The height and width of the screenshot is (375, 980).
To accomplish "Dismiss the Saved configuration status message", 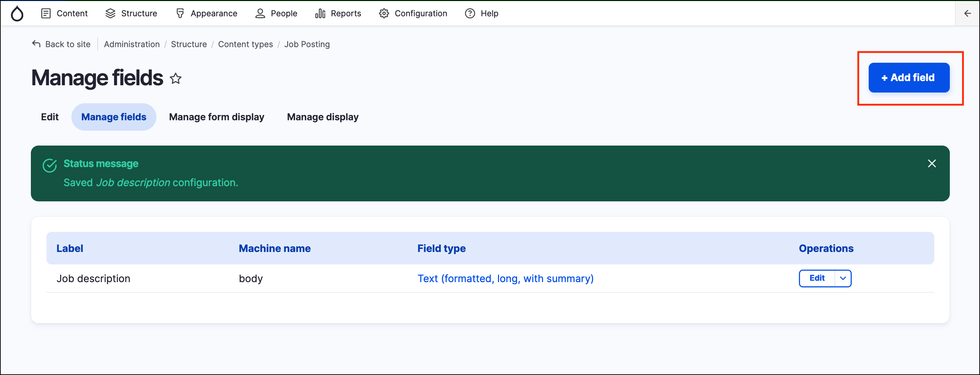I will (932, 164).
